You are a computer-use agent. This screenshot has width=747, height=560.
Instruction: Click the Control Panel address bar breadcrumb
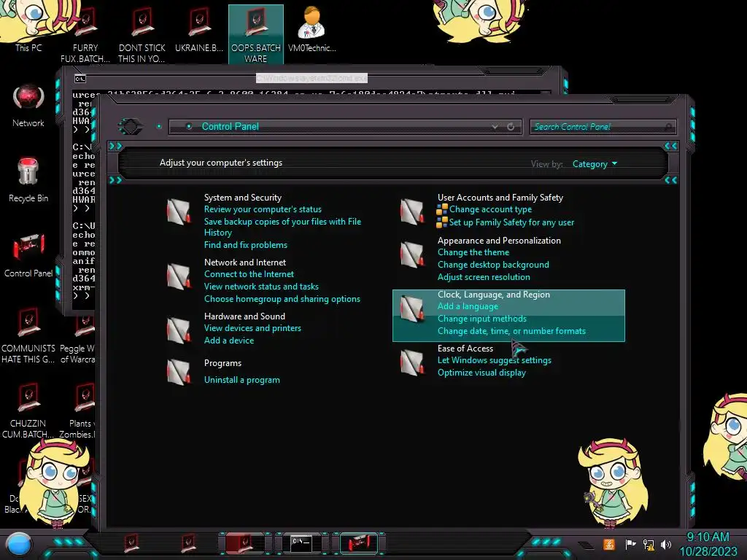[x=230, y=127]
